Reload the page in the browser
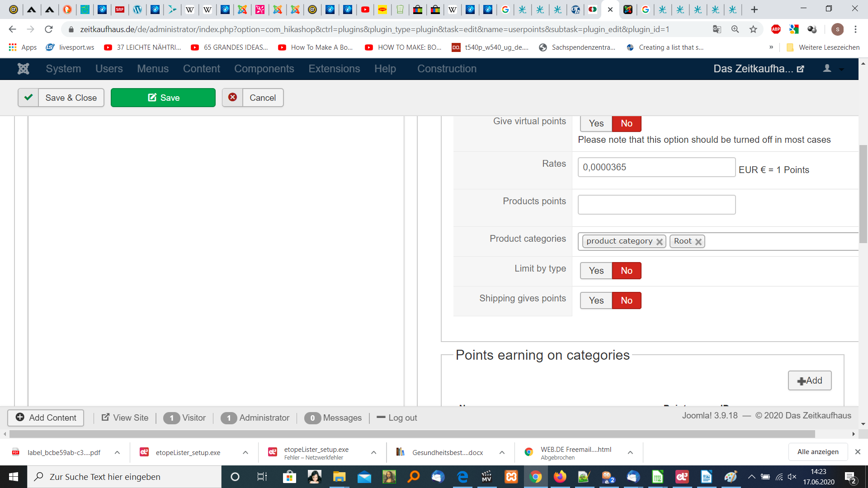 (x=49, y=29)
